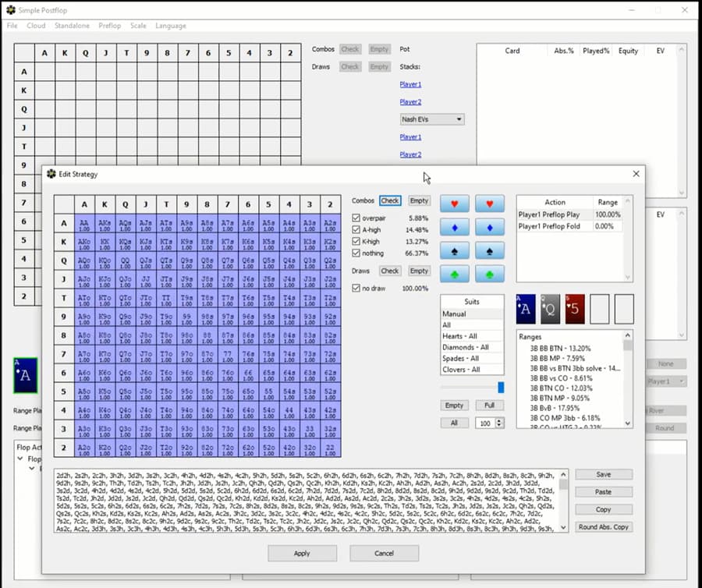
Task: Open the Language menu
Action: click(x=171, y=26)
